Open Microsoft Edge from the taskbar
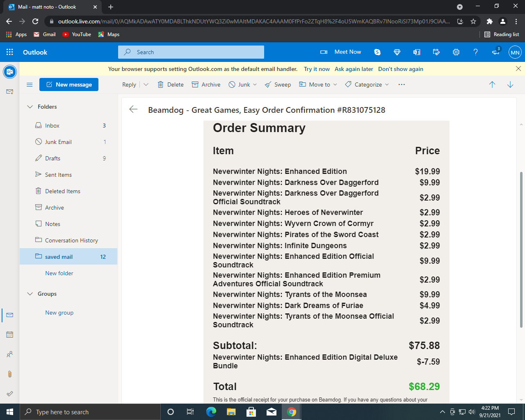The height and width of the screenshot is (420, 525). (x=211, y=412)
